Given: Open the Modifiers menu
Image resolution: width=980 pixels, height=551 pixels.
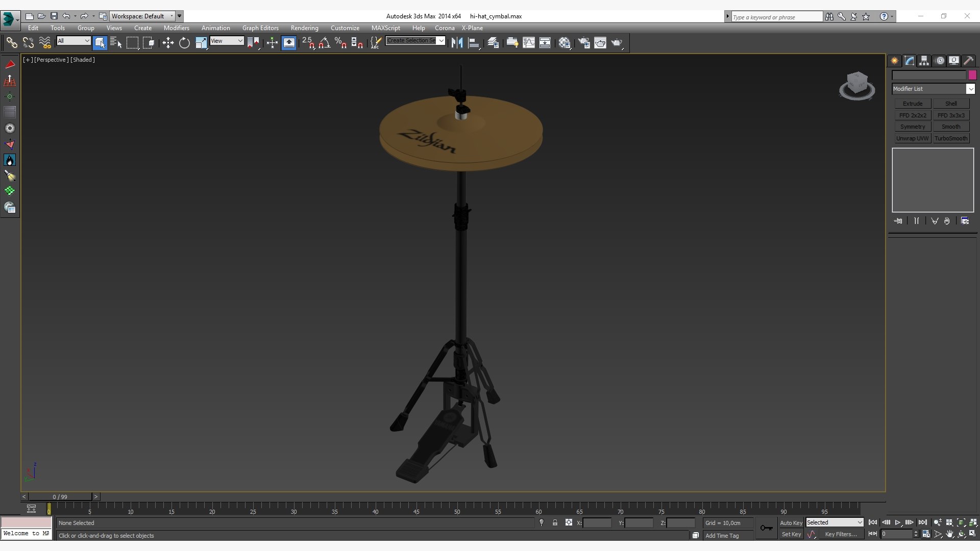Looking at the screenshot, I should (176, 28).
